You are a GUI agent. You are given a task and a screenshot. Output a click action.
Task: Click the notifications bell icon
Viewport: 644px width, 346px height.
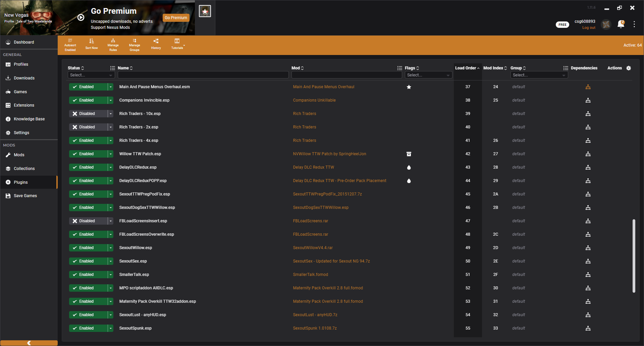[621, 24]
